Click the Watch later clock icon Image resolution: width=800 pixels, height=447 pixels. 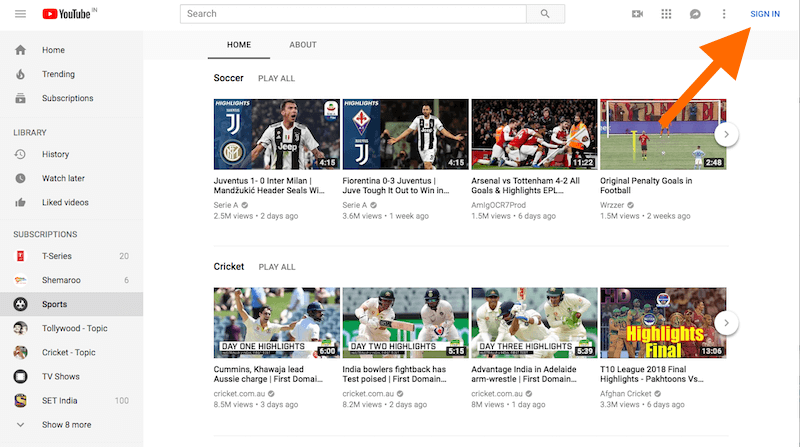click(20, 178)
